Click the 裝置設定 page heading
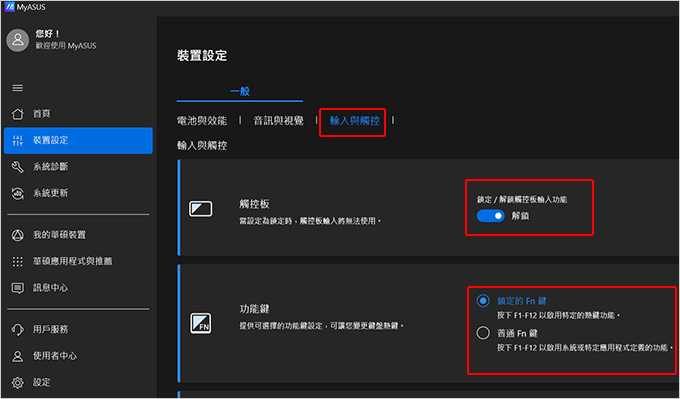This screenshot has width=680, height=399. coord(202,56)
